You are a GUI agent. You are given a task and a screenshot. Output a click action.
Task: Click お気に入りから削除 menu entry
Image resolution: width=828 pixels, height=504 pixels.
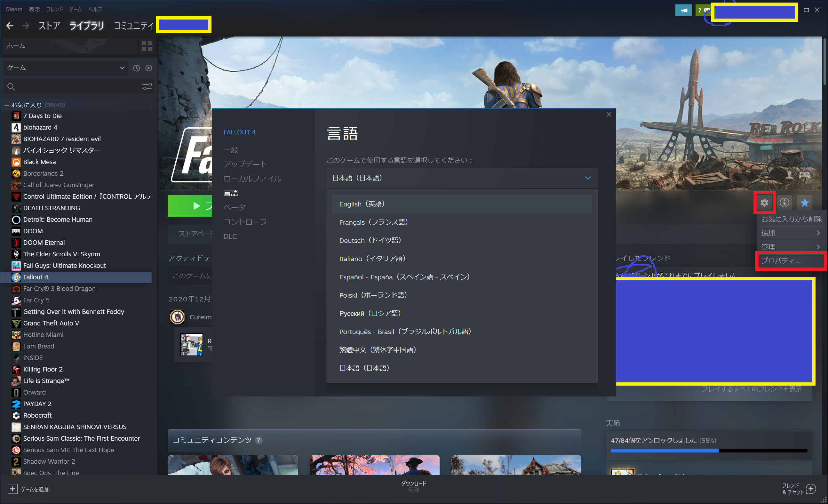(791, 219)
